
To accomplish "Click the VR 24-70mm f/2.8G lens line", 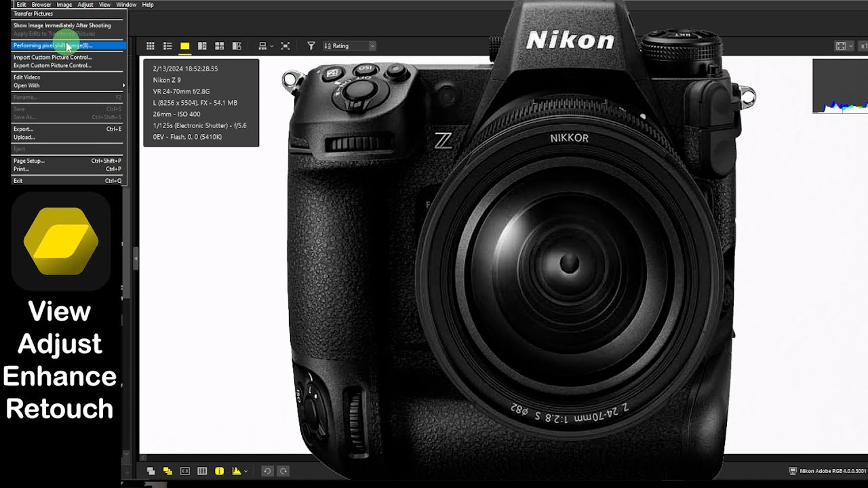I will pyautogui.click(x=181, y=91).
